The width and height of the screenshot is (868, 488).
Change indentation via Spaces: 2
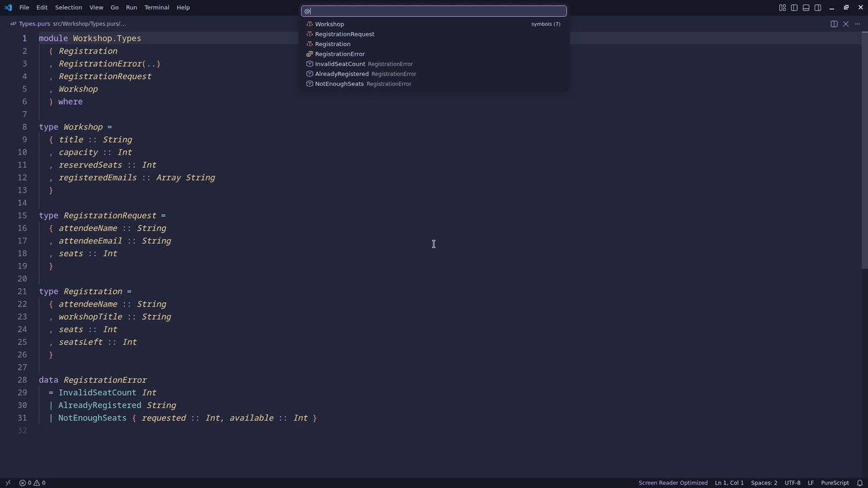click(764, 483)
